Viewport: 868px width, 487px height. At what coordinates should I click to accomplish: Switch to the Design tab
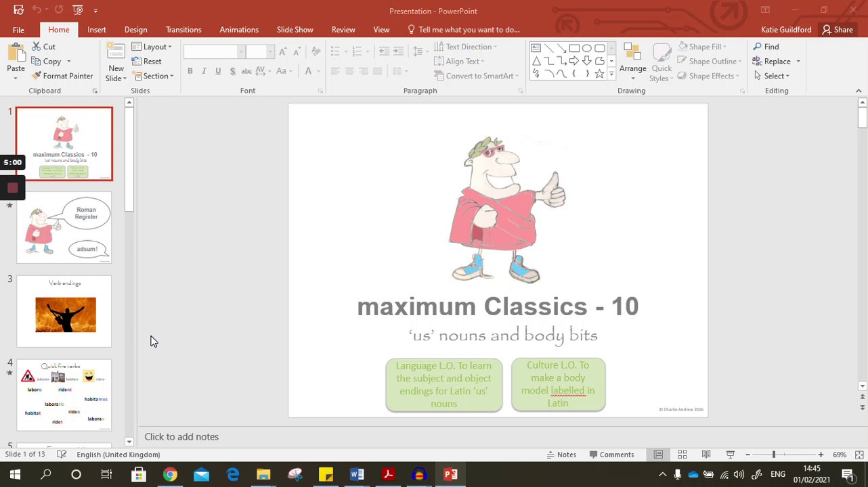pos(135,30)
